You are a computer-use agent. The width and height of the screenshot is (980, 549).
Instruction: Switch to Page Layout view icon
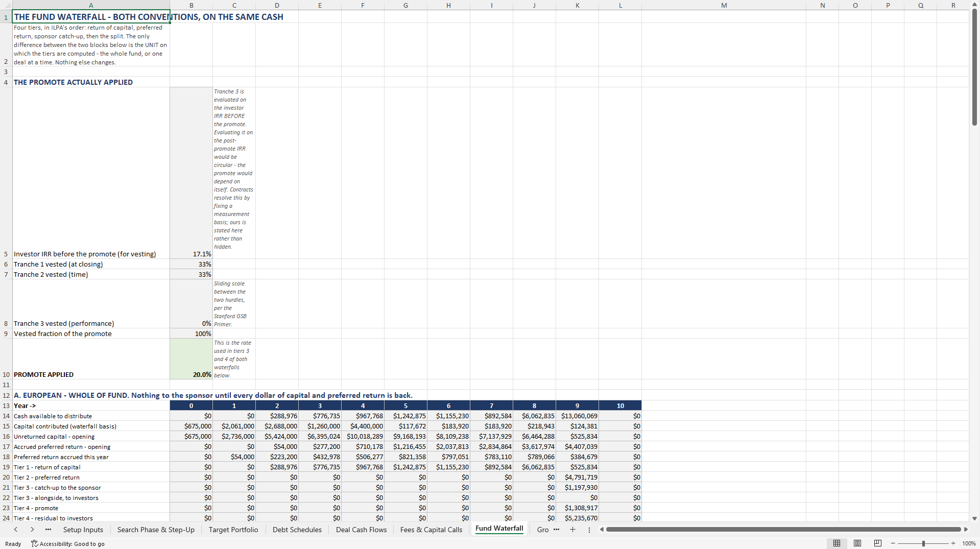coord(857,543)
